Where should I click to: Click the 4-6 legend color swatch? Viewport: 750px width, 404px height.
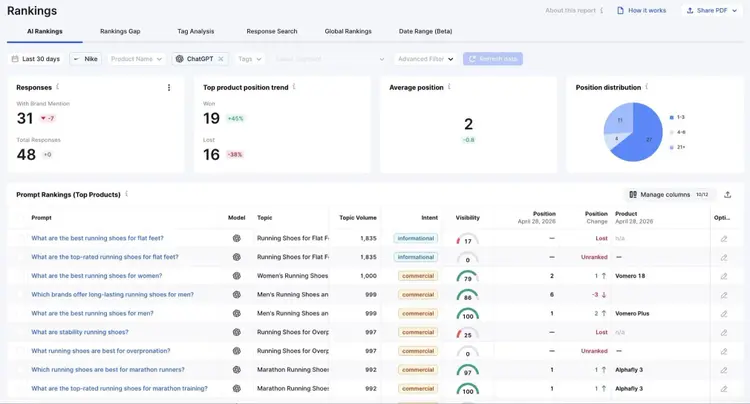tap(672, 132)
